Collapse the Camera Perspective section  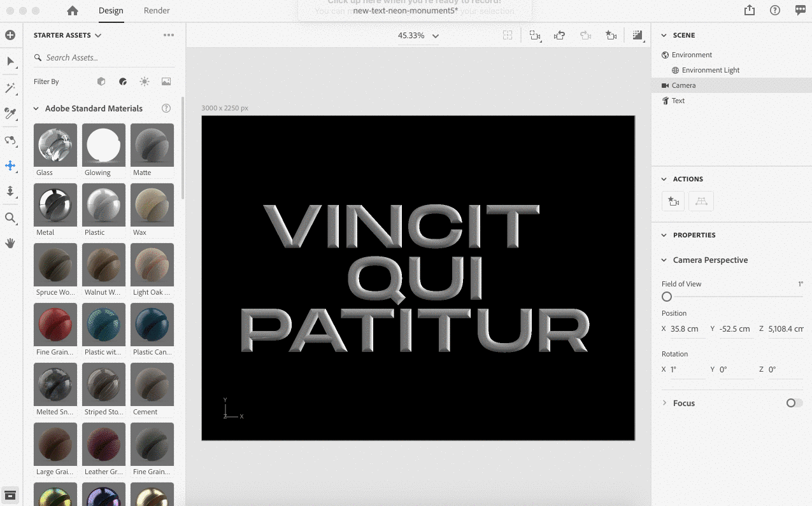click(664, 260)
